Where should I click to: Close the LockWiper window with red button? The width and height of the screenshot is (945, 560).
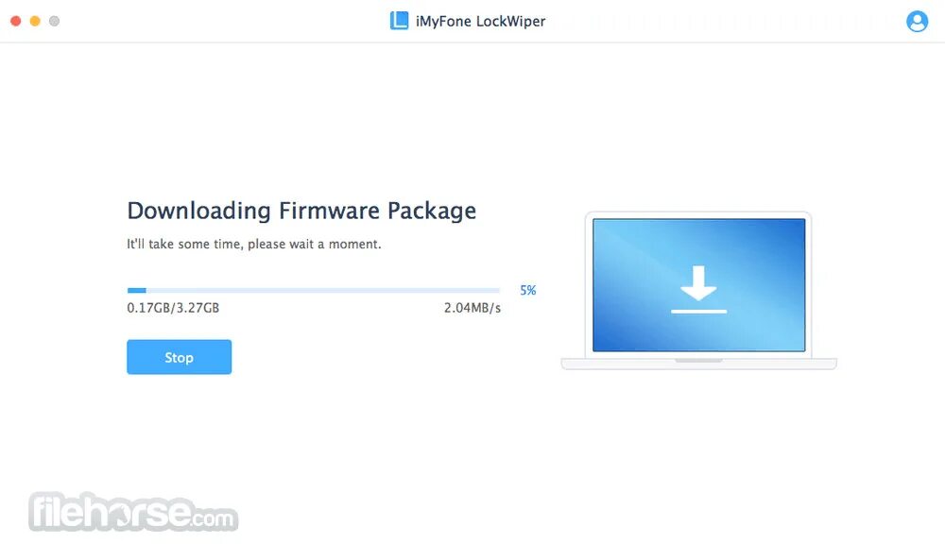[16, 21]
